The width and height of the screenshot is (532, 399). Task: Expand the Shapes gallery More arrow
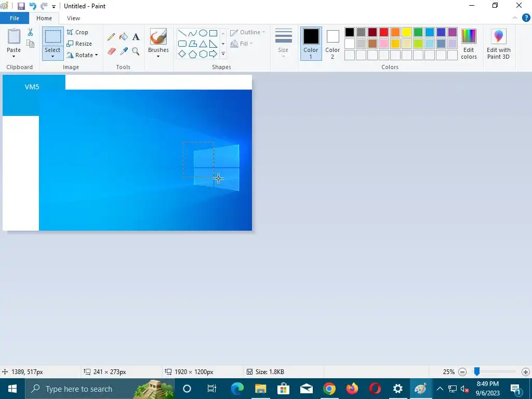[x=223, y=54]
